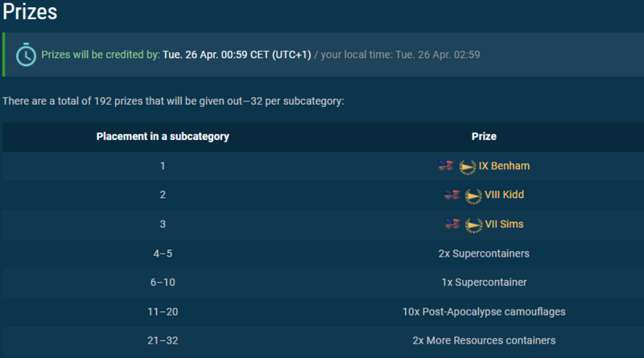Open the IX Benham ship link

pos(504,166)
